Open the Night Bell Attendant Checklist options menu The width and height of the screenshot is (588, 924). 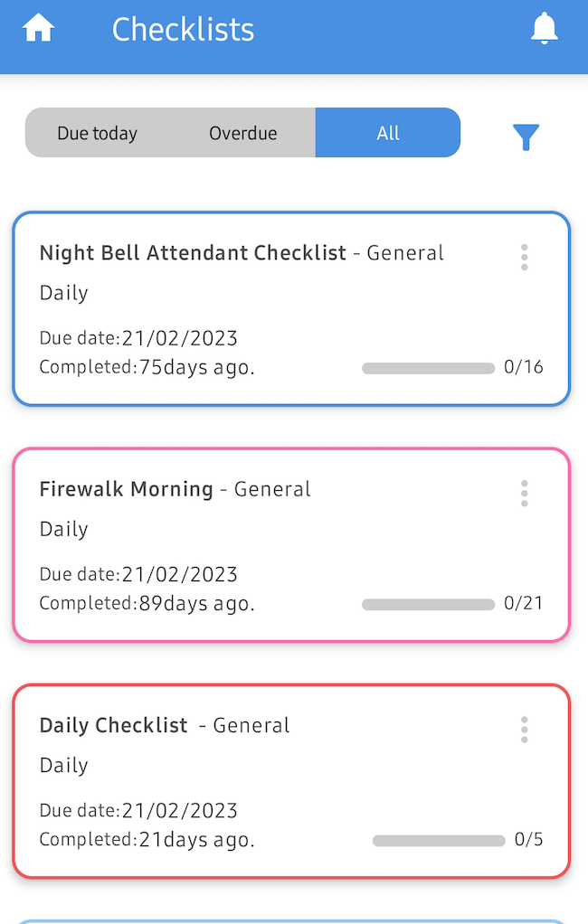coord(524,257)
